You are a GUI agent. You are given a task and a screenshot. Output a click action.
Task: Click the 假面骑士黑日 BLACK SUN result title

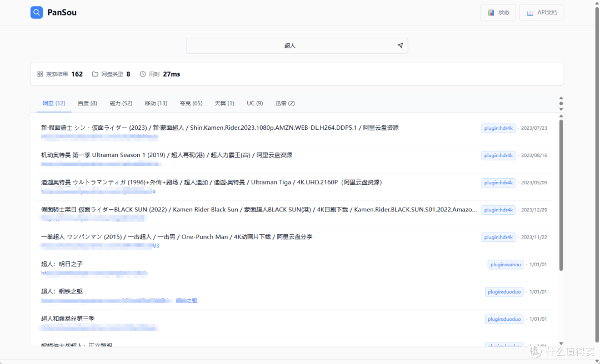(x=259, y=210)
